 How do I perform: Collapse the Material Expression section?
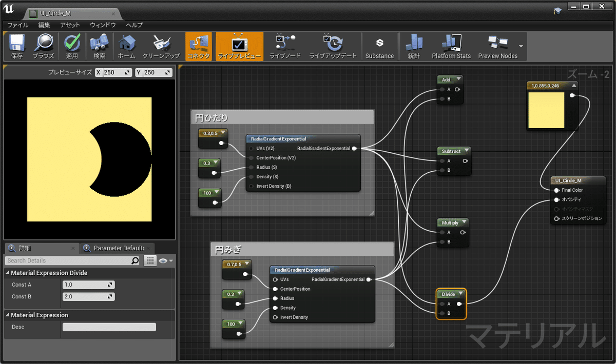[7, 315]
